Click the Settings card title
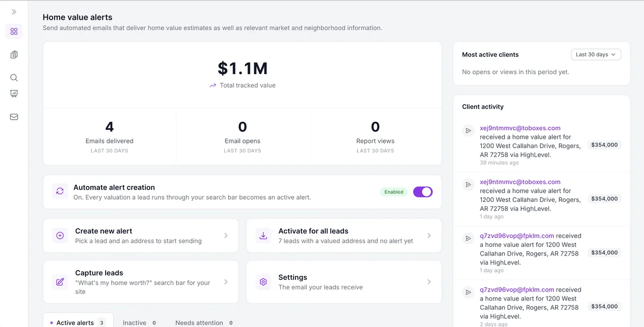 [293, 278]
